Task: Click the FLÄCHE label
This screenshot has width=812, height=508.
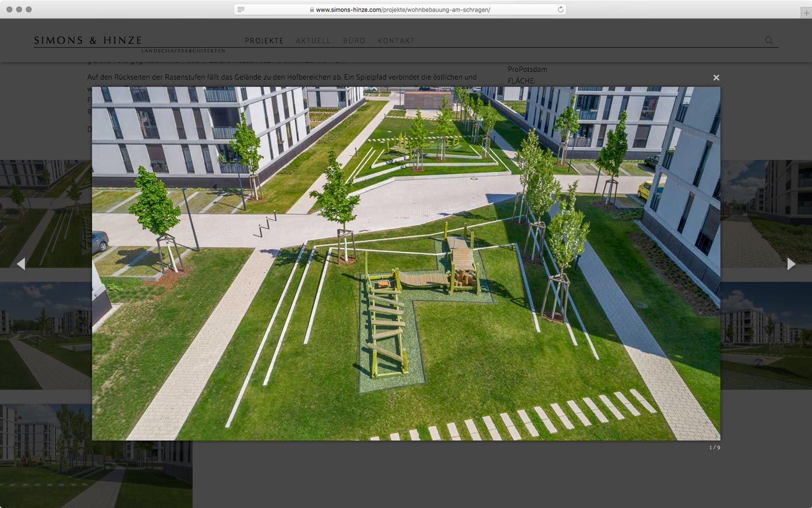Action: 521,81
